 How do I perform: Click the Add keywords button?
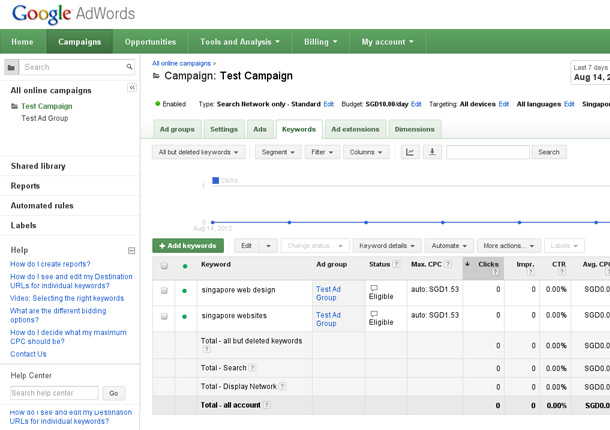188,246
